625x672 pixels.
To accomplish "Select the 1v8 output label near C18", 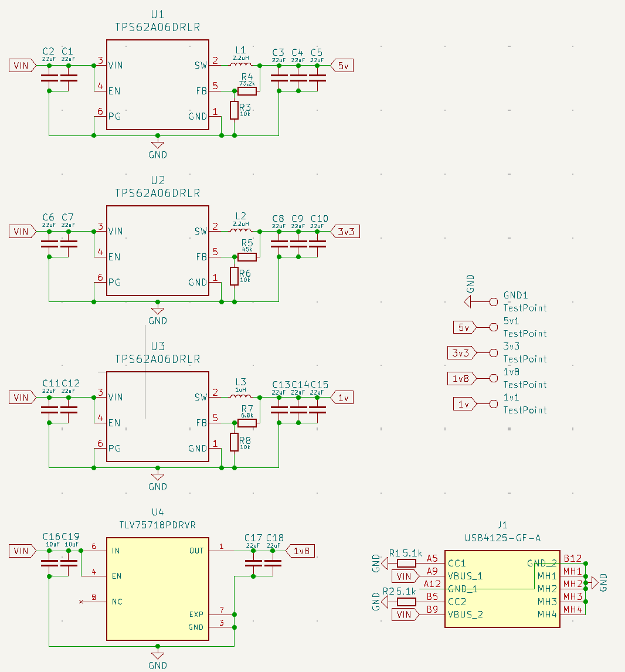I will pyautogui.click(x=300, y=551).
